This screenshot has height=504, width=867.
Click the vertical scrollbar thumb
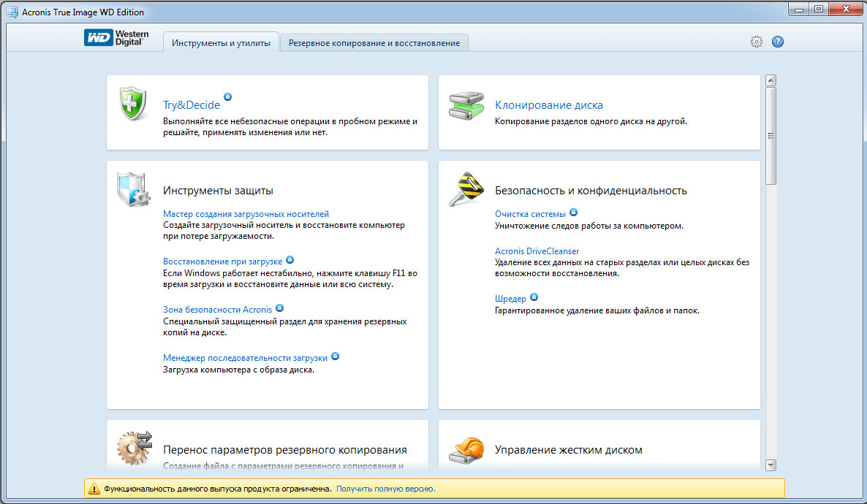[x=771, y=136]
